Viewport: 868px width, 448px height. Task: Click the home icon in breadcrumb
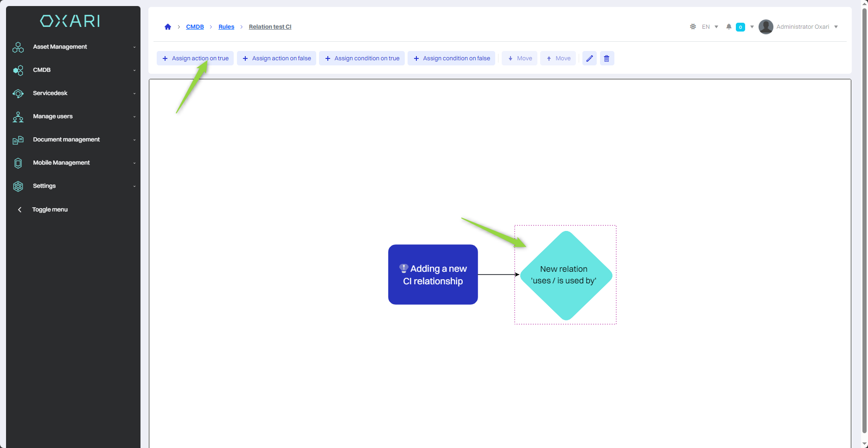(x=168, y=27)
